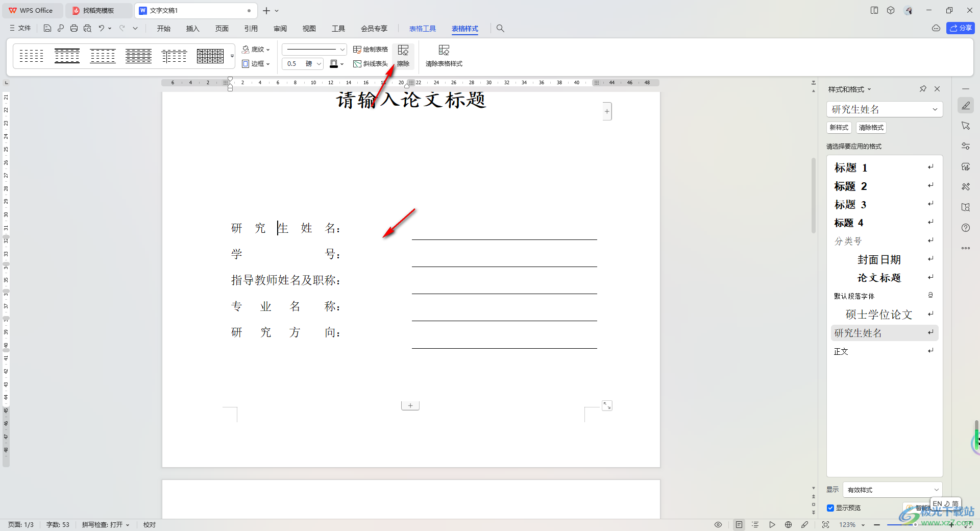Click the Save icon in quick toolbar

[47, 29]
